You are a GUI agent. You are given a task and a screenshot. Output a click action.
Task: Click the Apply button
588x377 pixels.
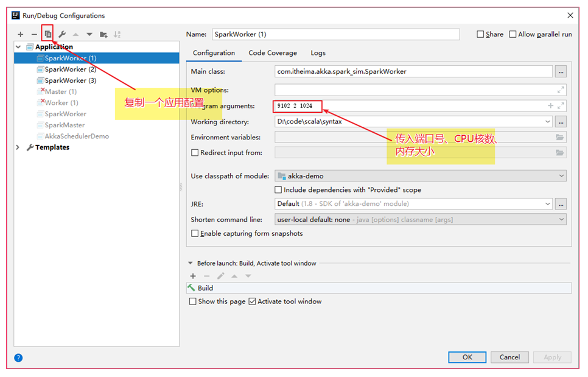pos(552,357)
